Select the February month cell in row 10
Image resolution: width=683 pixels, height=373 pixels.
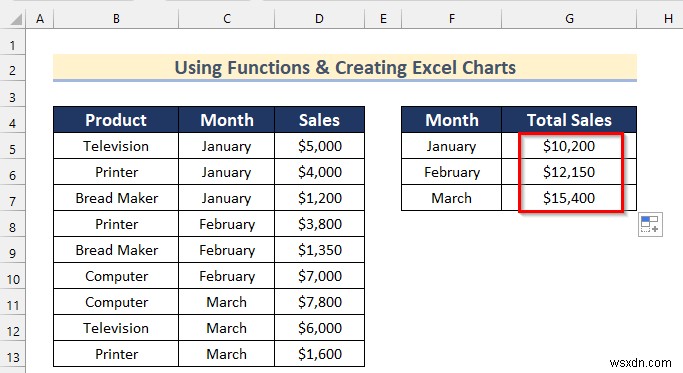coord(227,276)
